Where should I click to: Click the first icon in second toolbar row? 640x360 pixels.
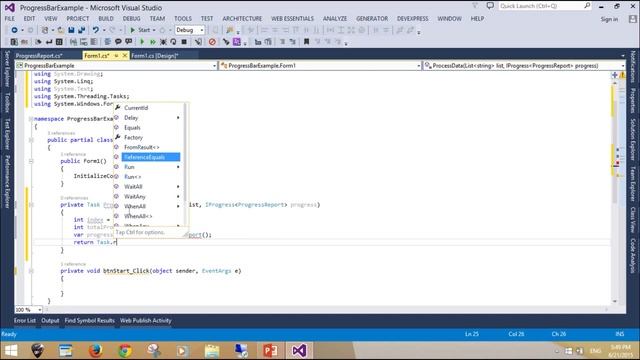coord(14,42)
